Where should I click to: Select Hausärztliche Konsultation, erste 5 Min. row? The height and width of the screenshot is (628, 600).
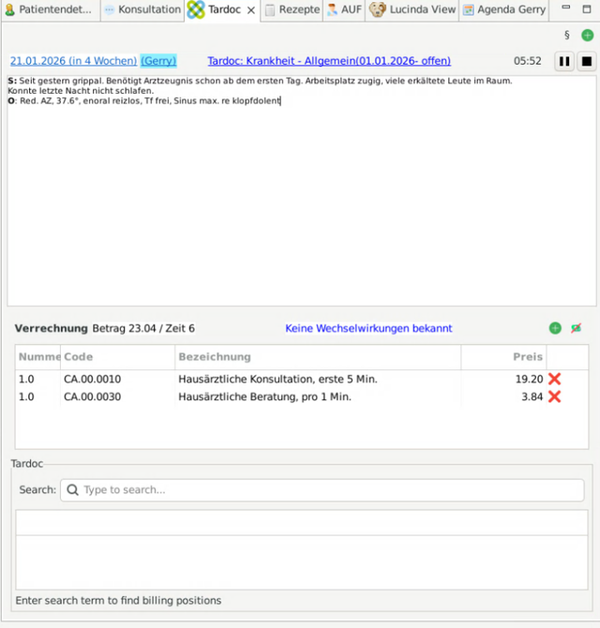click(x=302, y=379)
